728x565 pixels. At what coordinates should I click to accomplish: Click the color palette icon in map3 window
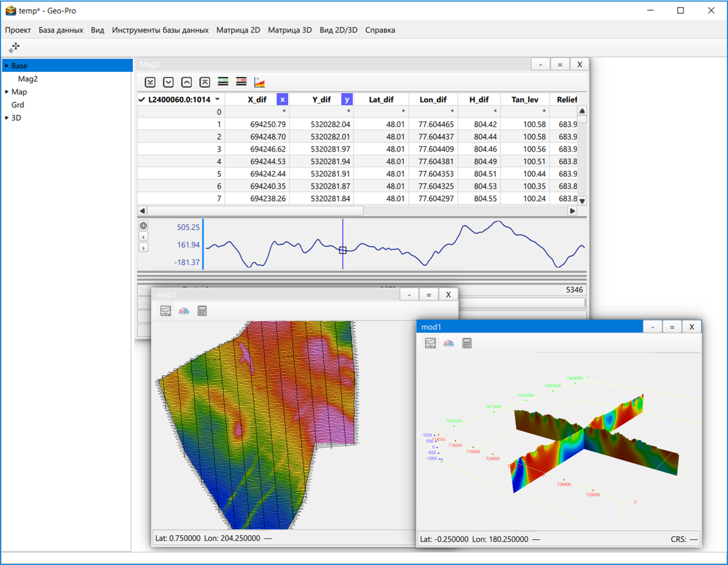tap(184, 311)
